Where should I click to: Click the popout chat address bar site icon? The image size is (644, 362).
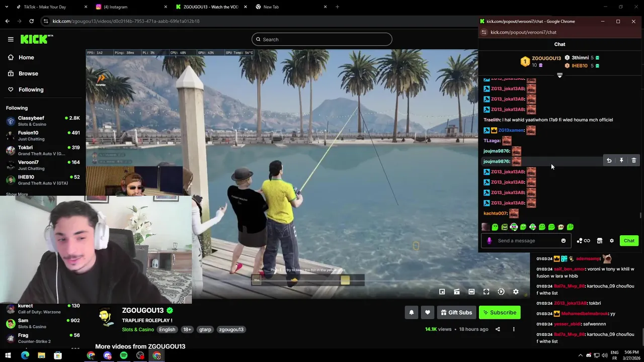click(x=484, y=32)
